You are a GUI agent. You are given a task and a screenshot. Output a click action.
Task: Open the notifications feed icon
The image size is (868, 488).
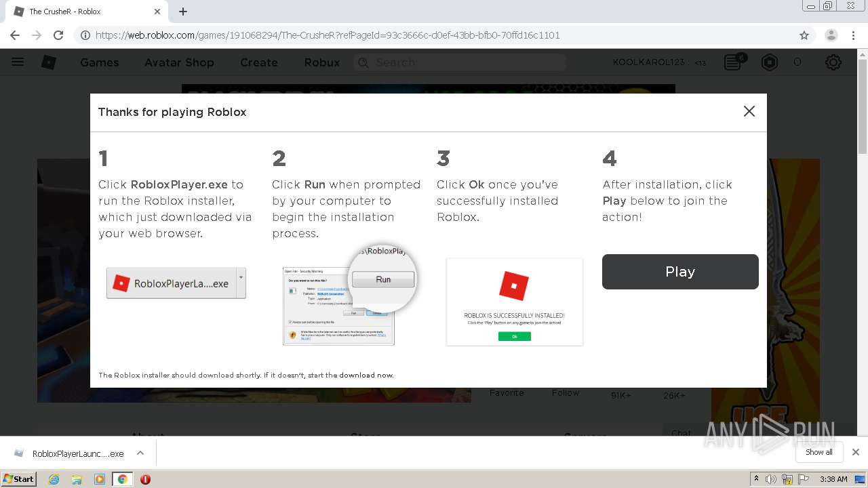tap(733, 62)
